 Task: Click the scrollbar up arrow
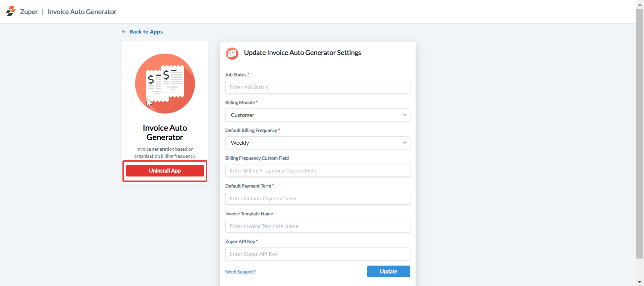click(x=640, y=5)
